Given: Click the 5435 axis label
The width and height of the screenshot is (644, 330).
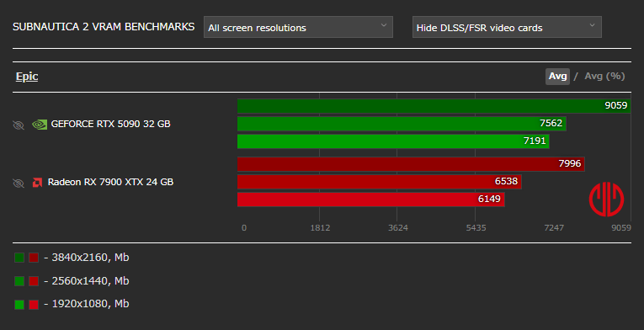Looking at the screenshot, I should pyautogui.click(x=476, y=227).
